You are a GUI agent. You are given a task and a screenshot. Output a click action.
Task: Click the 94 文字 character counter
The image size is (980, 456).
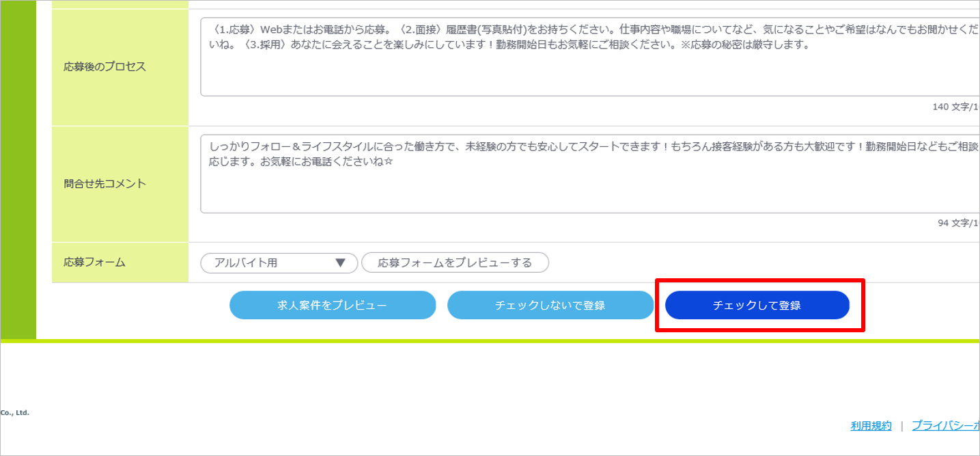click(957, 224)
